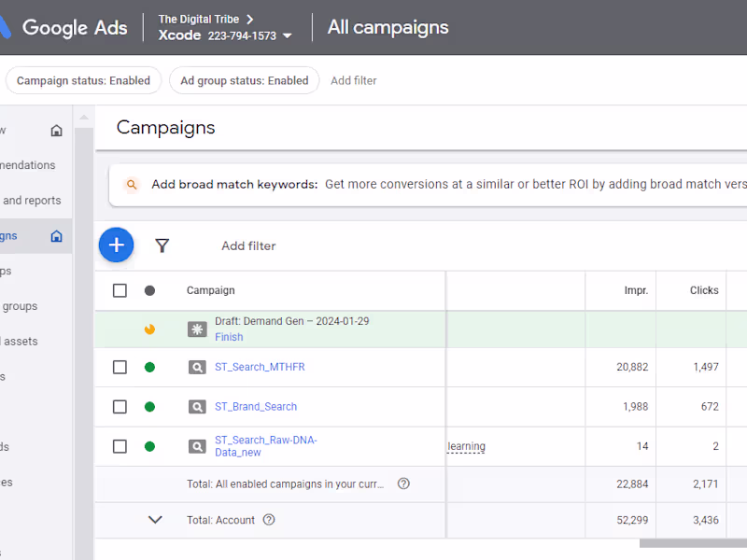Click the green status dot for ST_Search_MTHFR

(x=149, y=367)
